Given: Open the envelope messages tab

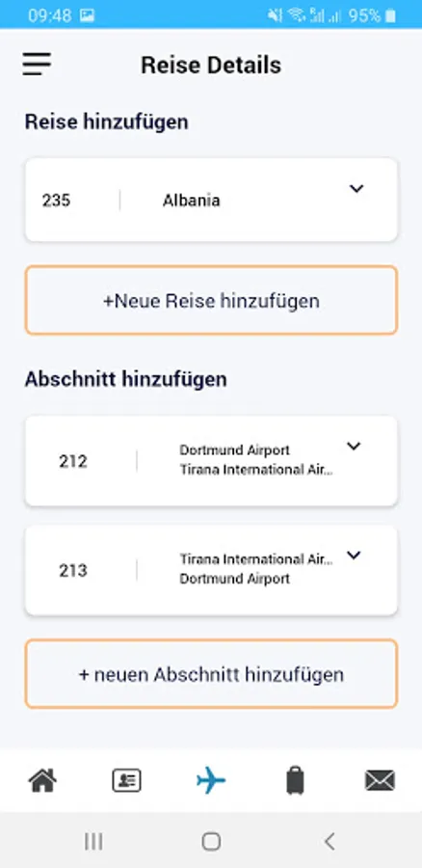Looking at the screenshot, I should (380, 780).
